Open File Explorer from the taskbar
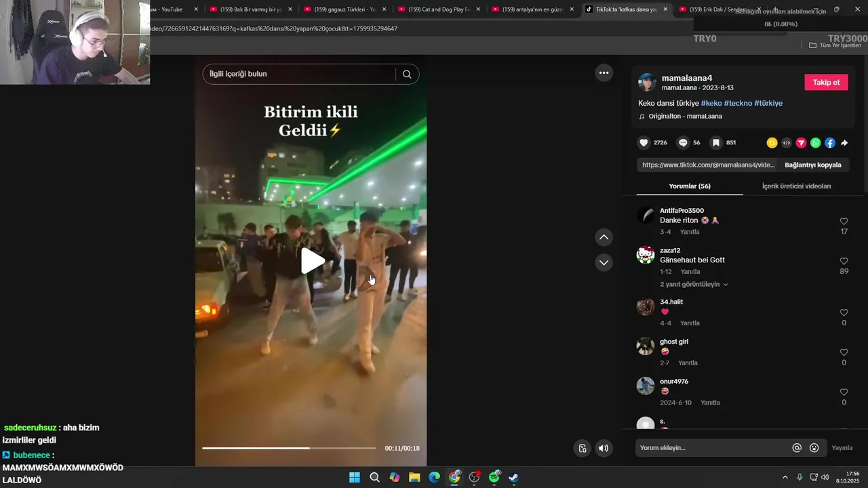Screen dimensions: 868x488 click(414, 477)
